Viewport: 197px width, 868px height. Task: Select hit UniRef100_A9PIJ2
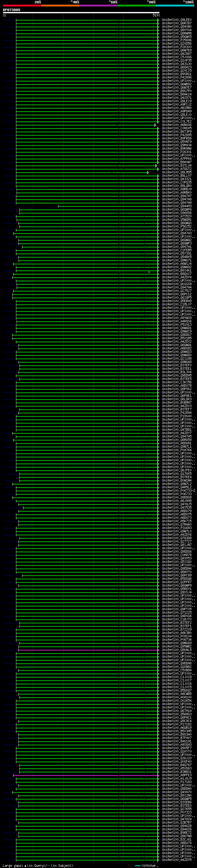pos(177,104)
